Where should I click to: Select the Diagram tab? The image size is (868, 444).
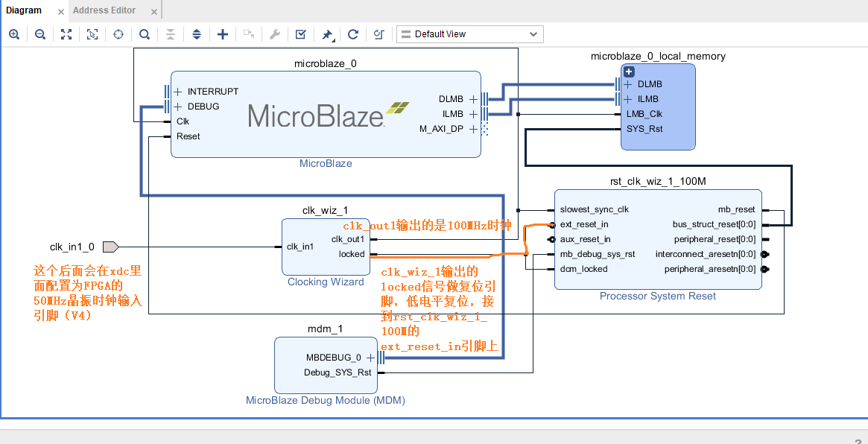click(22, 10)
